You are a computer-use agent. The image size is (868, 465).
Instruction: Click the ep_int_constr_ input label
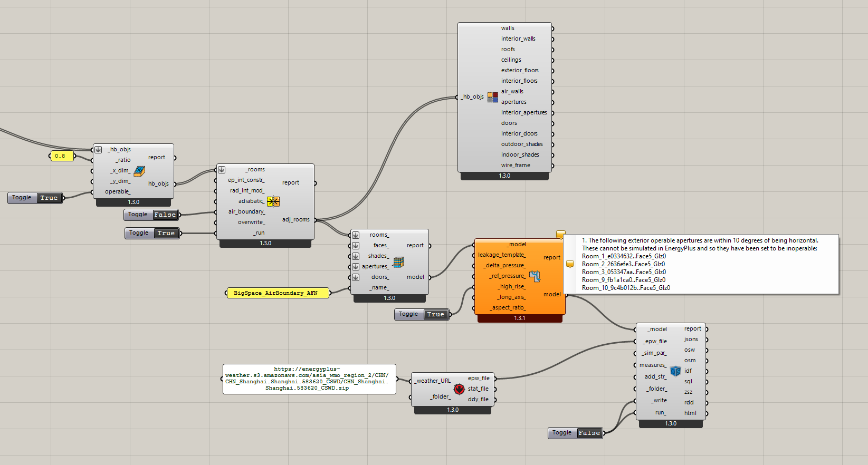246,180
